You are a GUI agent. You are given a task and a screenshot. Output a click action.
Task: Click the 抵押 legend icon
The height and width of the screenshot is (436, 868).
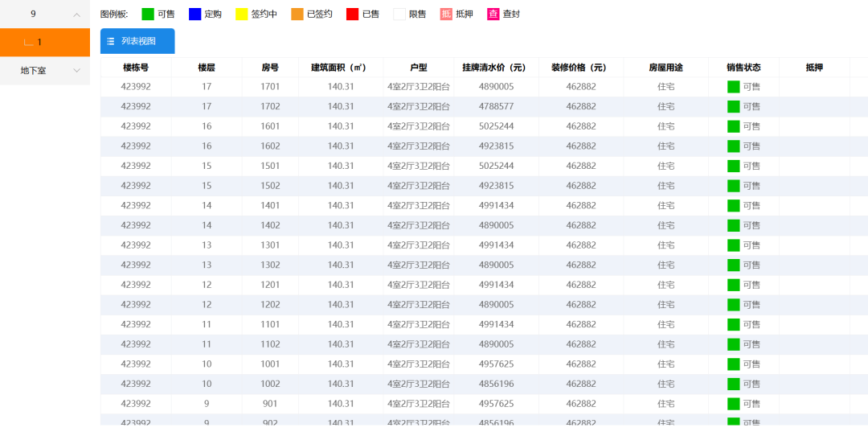click(447, 14)
